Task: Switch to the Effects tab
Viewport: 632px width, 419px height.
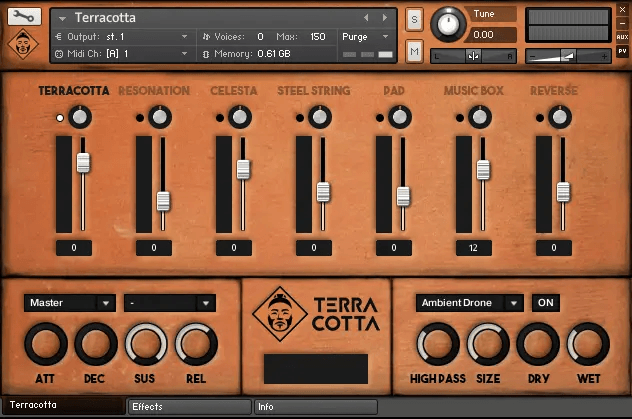Action: point(189,407)
